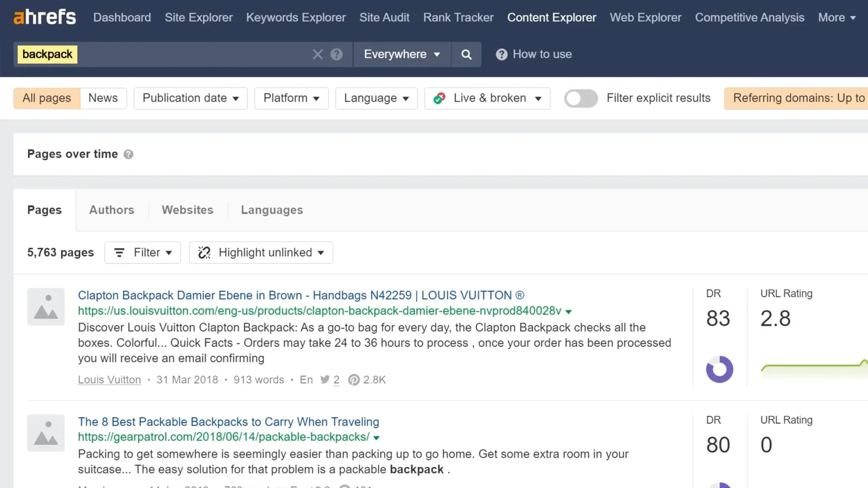The image size is (868, 488).
Task: Click the search field help icon
Action: click(336, 54)
